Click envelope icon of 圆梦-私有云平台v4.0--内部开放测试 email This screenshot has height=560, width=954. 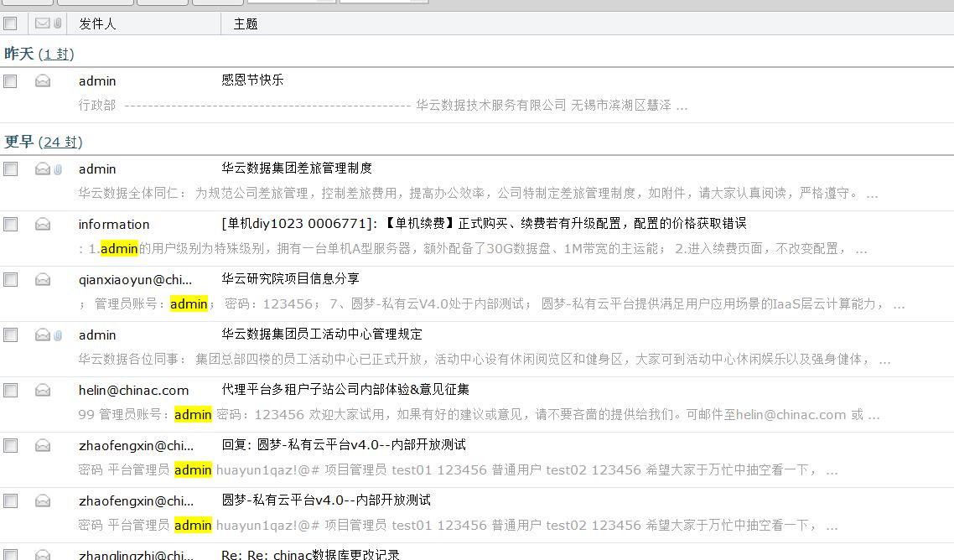[x=43, y=501]
